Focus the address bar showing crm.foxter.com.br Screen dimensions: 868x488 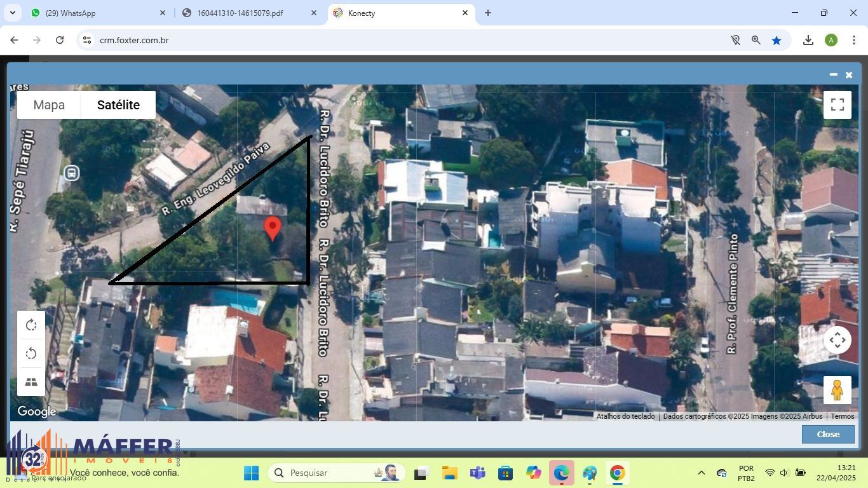(x=407, y=40)
